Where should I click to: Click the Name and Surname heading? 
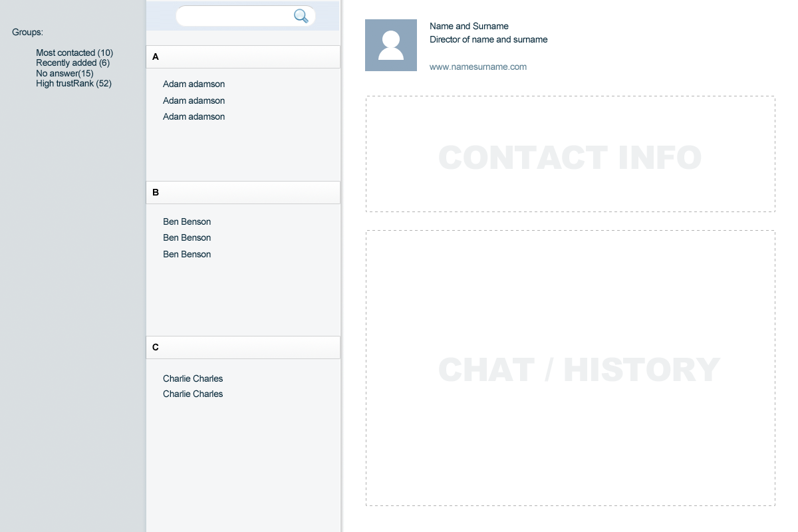click(469, 26)
